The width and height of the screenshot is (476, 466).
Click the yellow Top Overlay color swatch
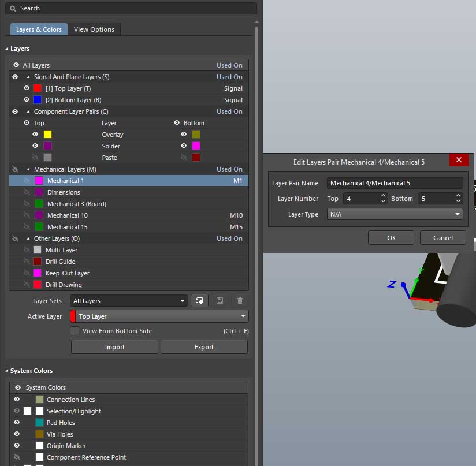(48, 135)
